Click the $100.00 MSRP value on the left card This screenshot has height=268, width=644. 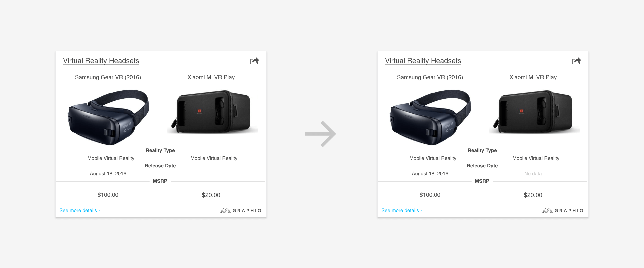[108, 195]
